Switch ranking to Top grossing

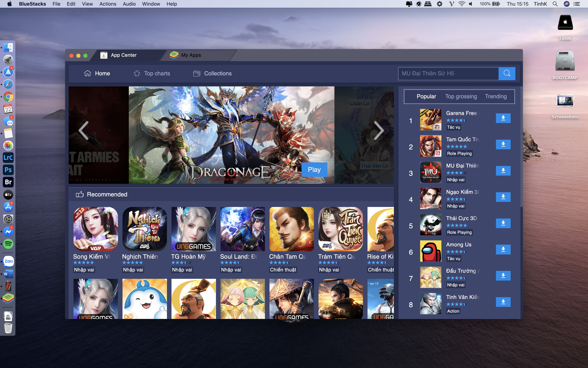pos(461,97)
